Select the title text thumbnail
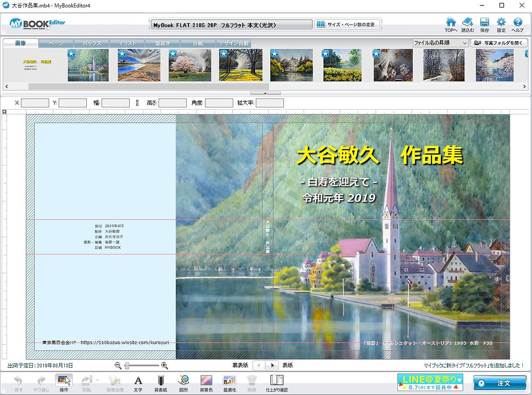The width and height of the screenshot is (532, 395). click(37, 65)
